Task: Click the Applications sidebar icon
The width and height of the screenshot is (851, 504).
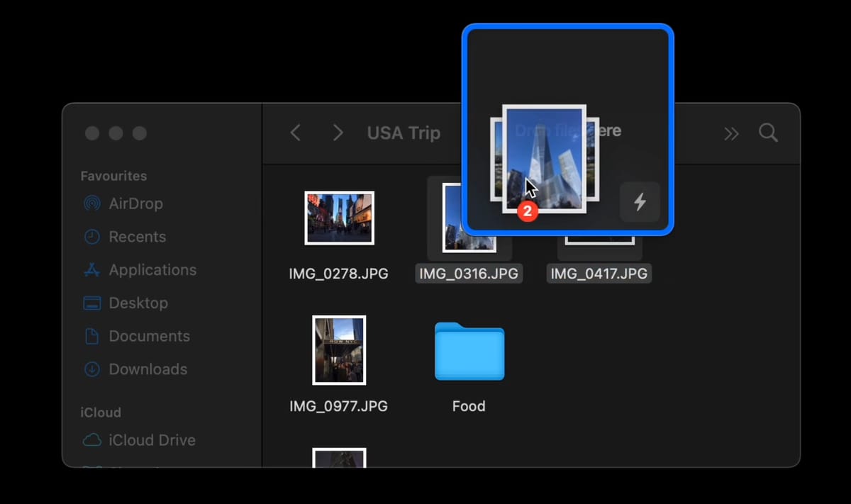Action: tap(92, 270)
